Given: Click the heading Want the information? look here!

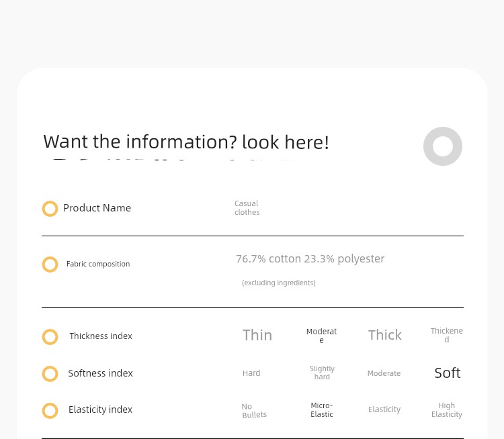Looking at the screenshot, I should pyautogui.click(x=186, y=142).
